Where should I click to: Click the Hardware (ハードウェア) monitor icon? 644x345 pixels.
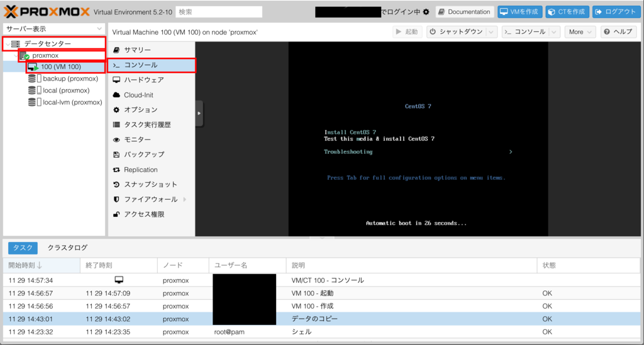(x=116, y=80)
